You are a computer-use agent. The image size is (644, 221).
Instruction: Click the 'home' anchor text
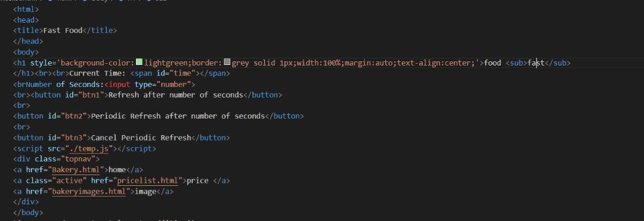pyautogui.click(x=117, y=170)
